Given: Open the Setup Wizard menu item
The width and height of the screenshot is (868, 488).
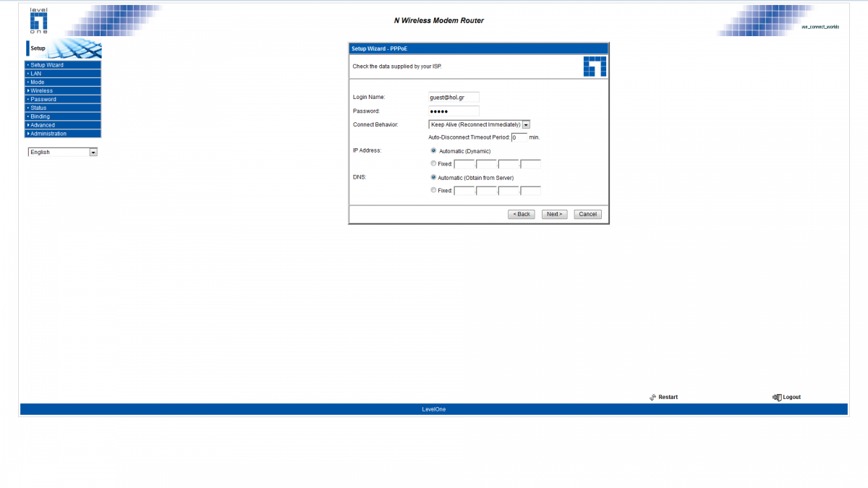Looking at the screenshot, I should tap(63, 65).
